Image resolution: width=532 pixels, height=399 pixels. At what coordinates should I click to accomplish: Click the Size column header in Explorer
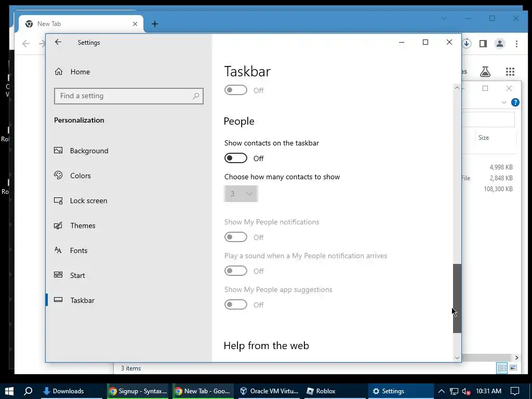point(484,137)
